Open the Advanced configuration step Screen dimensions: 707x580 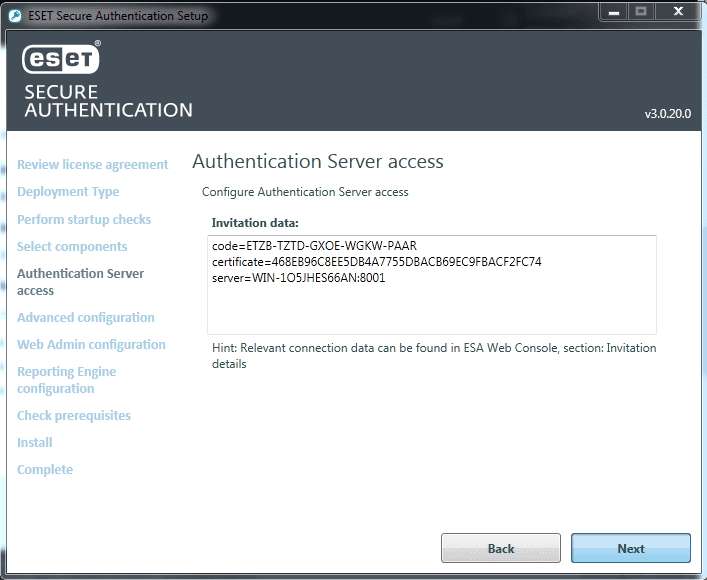86,317
